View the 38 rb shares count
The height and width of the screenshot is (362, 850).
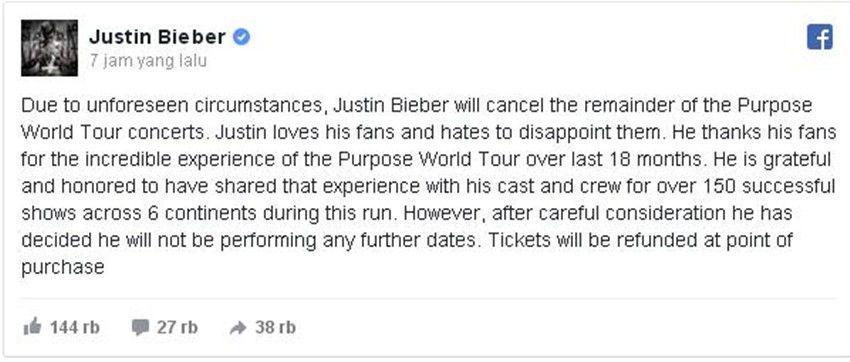point(275,327)
